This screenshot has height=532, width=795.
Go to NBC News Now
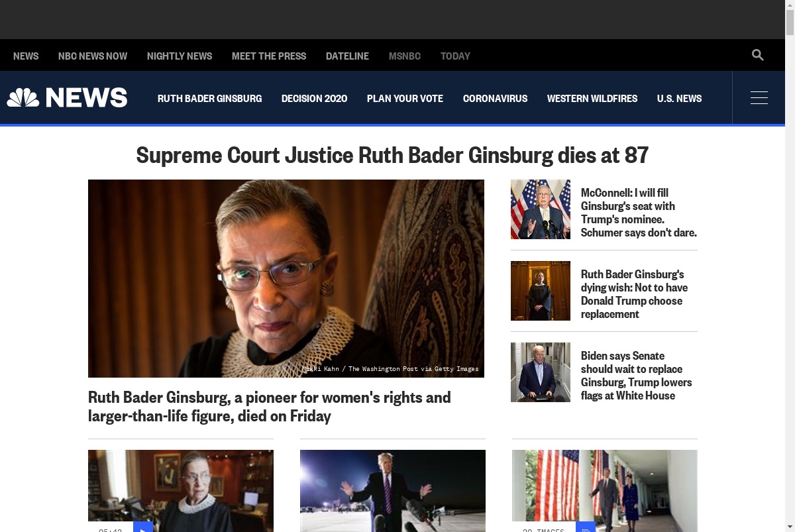pos(93,56)
